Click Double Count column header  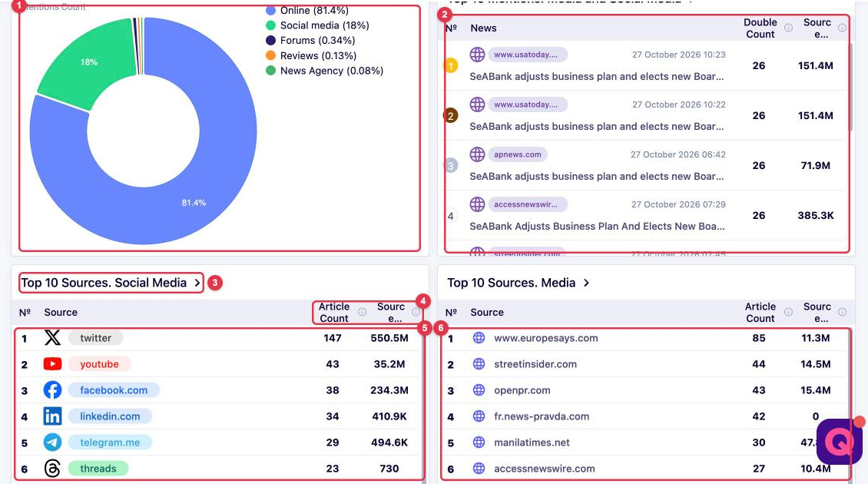[760, 28]
